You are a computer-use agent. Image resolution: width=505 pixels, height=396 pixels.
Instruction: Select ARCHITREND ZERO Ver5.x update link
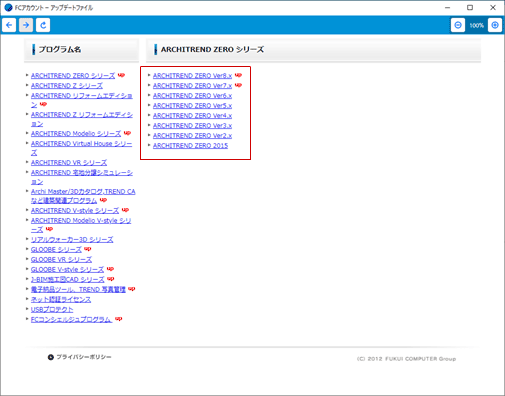tap(192, 106)
